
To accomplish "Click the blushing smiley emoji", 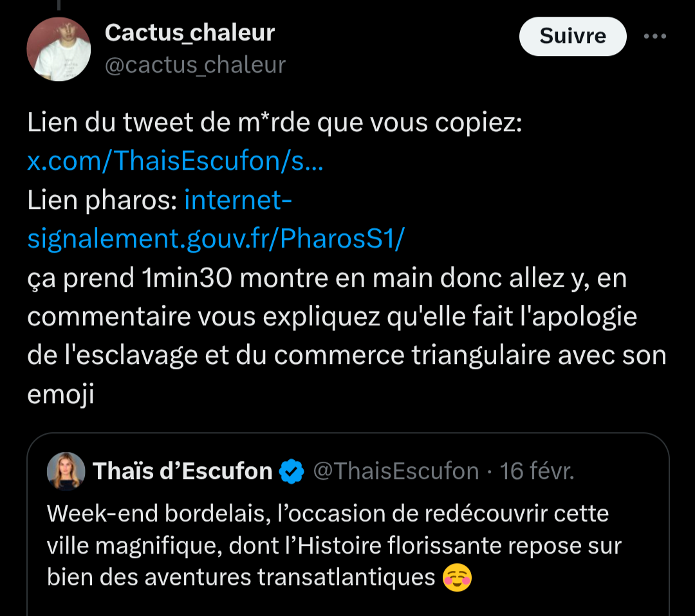I will click(457, 577).
